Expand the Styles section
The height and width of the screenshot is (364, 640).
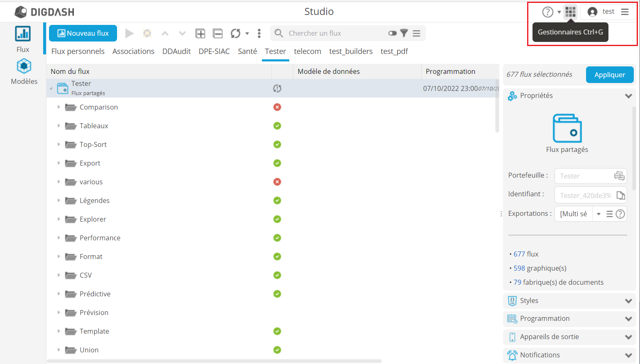(628, 301)
